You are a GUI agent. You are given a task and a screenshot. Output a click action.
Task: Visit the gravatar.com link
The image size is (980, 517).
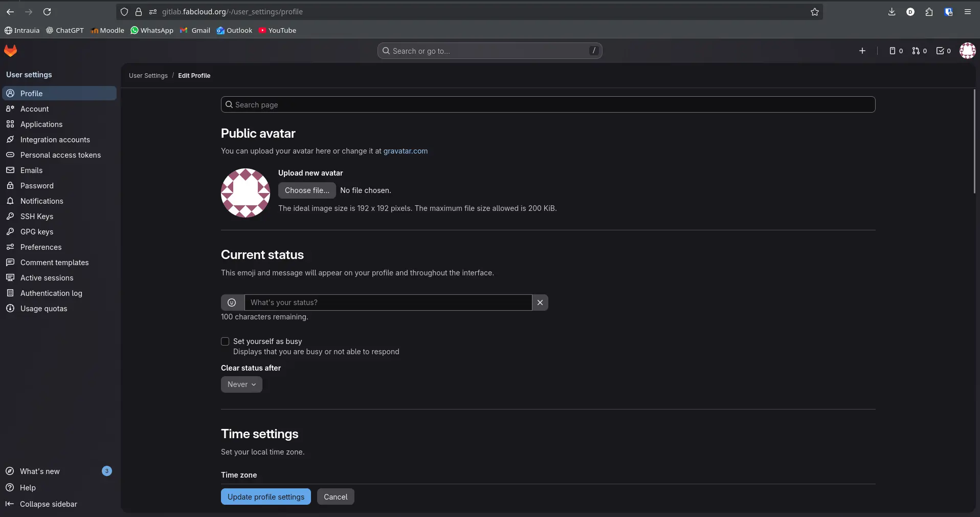click(406, 151)
